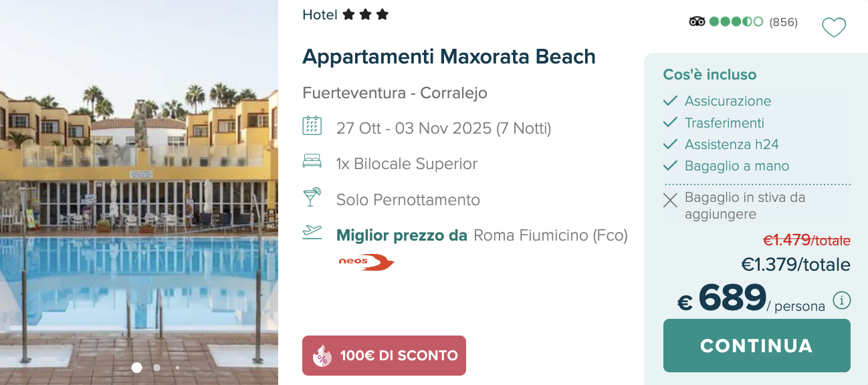The height and width of the screenshot is (385, 868).
Task: Open the calendar icon next to travel dates
Action: pos(312,128)
